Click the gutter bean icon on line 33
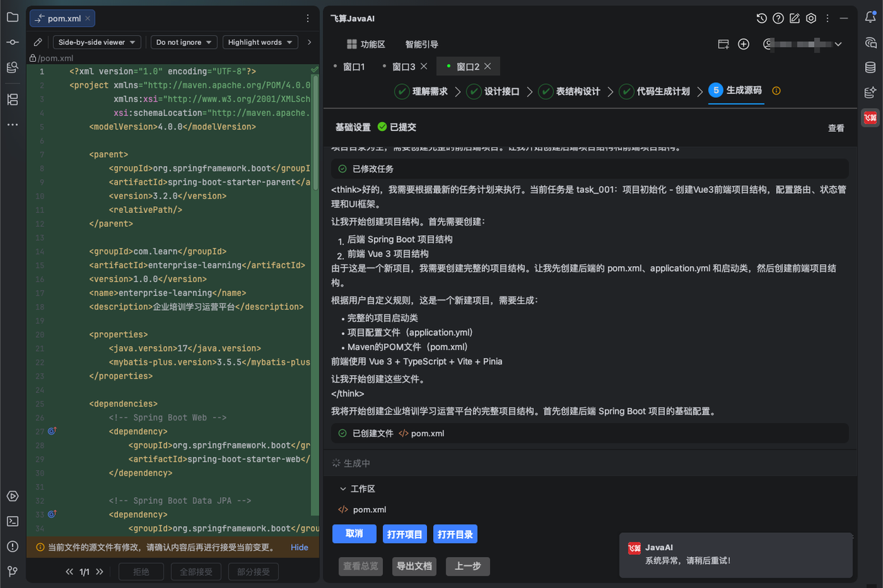This screenshot has width=883, height=588. click(52, 514)
